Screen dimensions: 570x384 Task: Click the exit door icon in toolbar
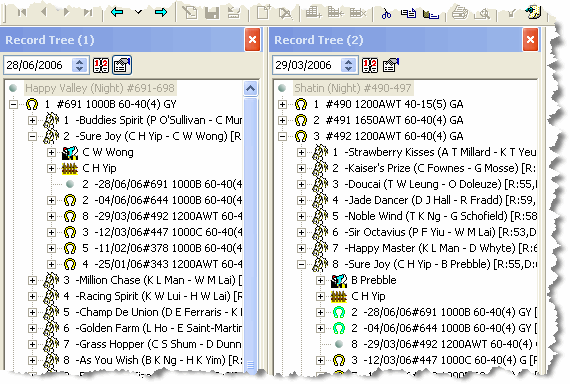pos(533,12)
